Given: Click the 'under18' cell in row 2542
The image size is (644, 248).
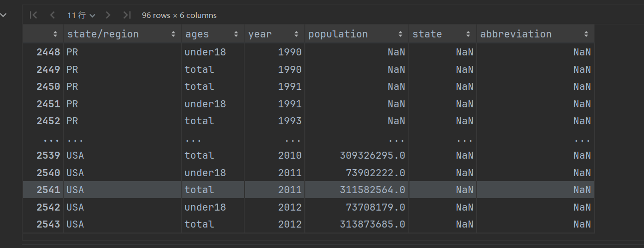Looking at the screenshot, I should tap(205, 207).
